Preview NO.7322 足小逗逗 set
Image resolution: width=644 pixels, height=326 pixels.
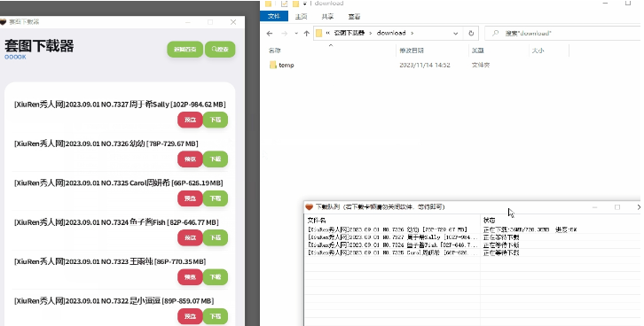(x=190, y=316)
